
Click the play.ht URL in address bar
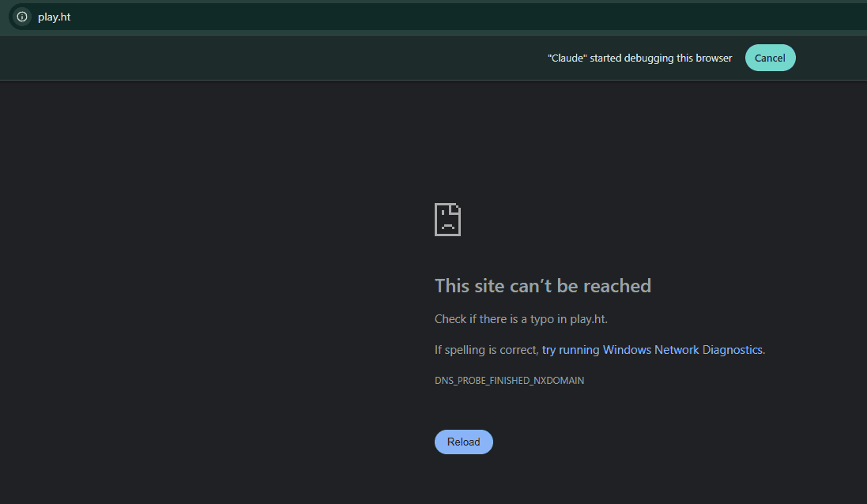(x=55, y=17)
